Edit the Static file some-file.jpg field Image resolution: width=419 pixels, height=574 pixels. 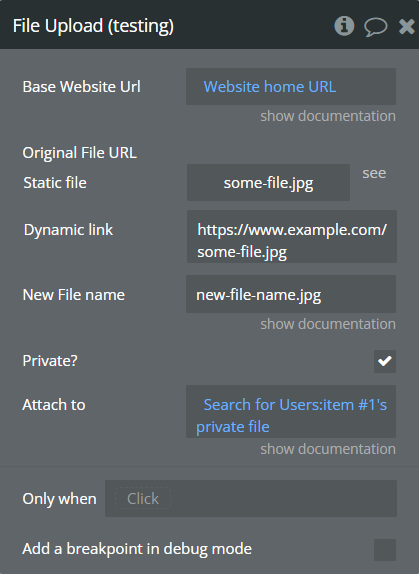click(x=268, y=182)
